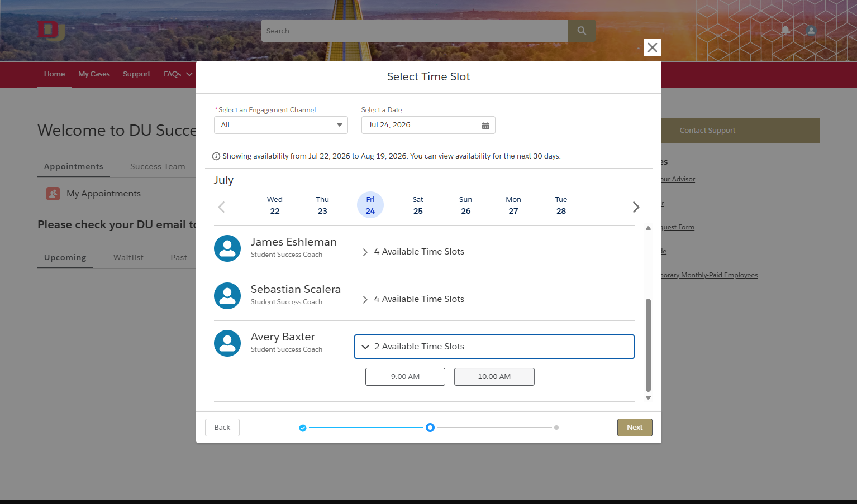
Task: Click the Search input field
Action: click(x=415, y=31)
